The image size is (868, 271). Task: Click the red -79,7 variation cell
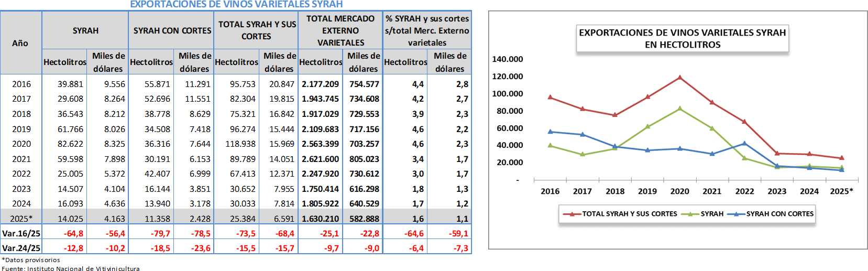coord(160,233)
